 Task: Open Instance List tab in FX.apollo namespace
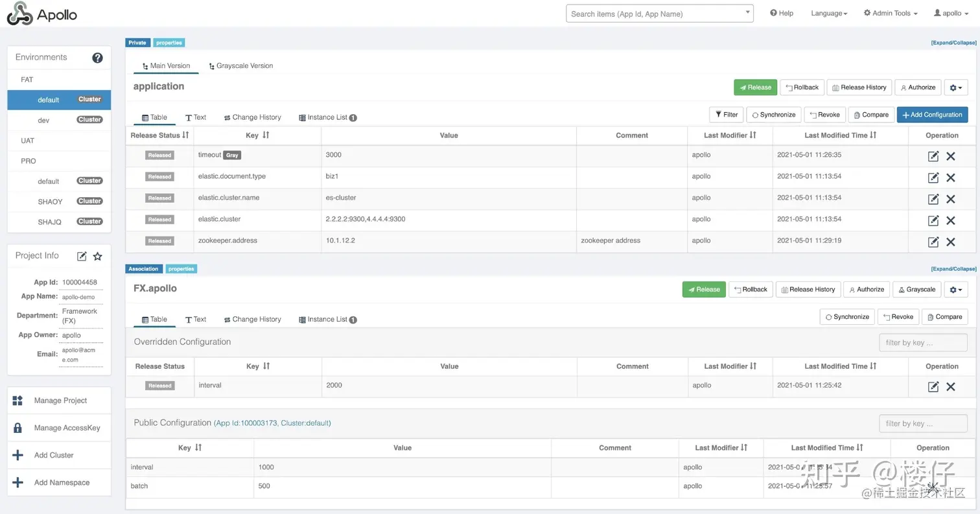(x=328, y=320)
